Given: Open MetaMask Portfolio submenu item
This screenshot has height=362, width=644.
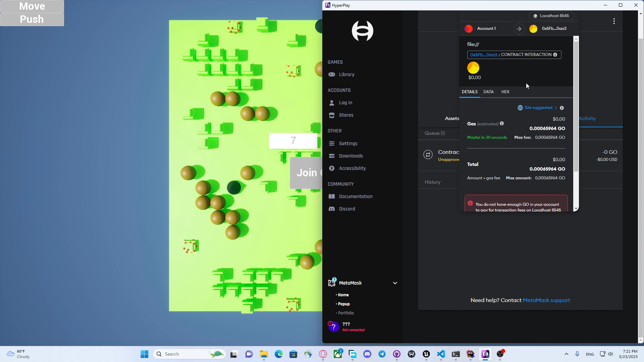Looking at the screenshot, I should 346,313.
